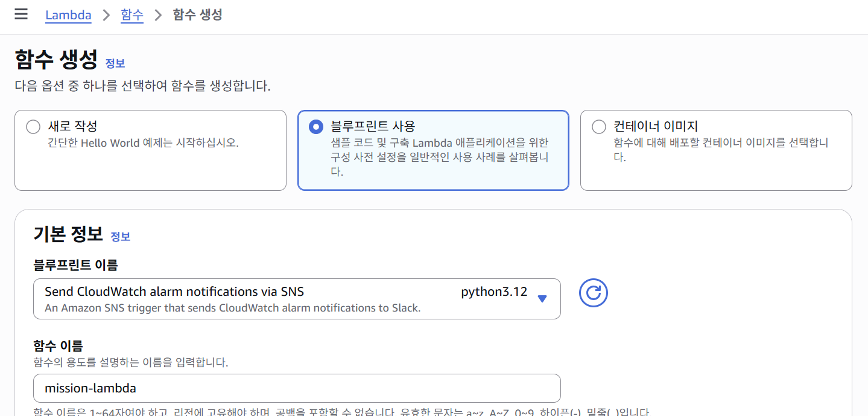Go to Lambda breadcrumb link
The height and width of the screenshot is (416, 868).
coord(68,15)
